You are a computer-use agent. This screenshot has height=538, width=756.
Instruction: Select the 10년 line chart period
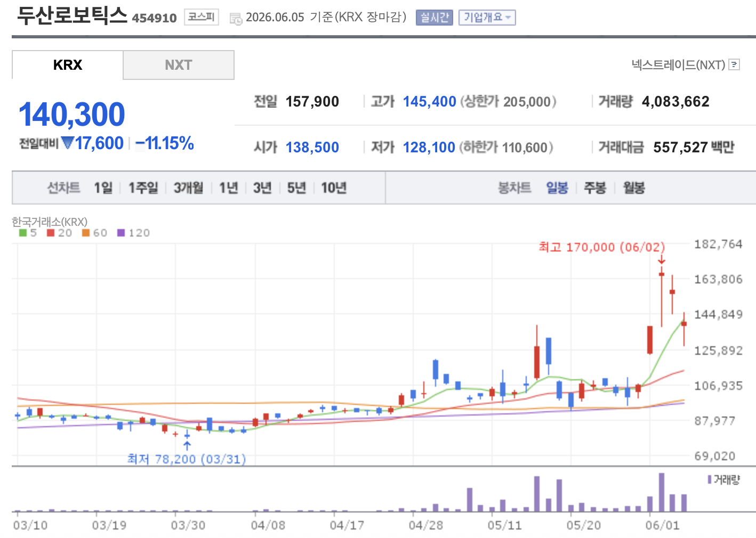(x=334, y=188)
